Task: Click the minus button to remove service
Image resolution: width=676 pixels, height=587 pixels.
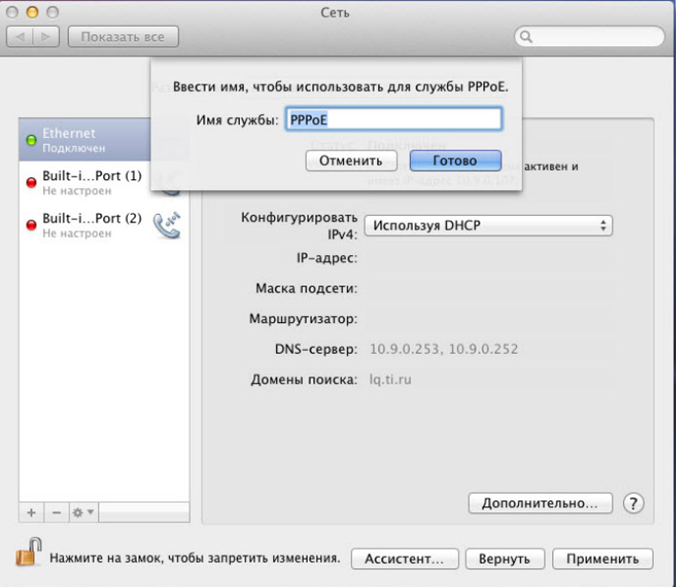Action: pos(56,512)
